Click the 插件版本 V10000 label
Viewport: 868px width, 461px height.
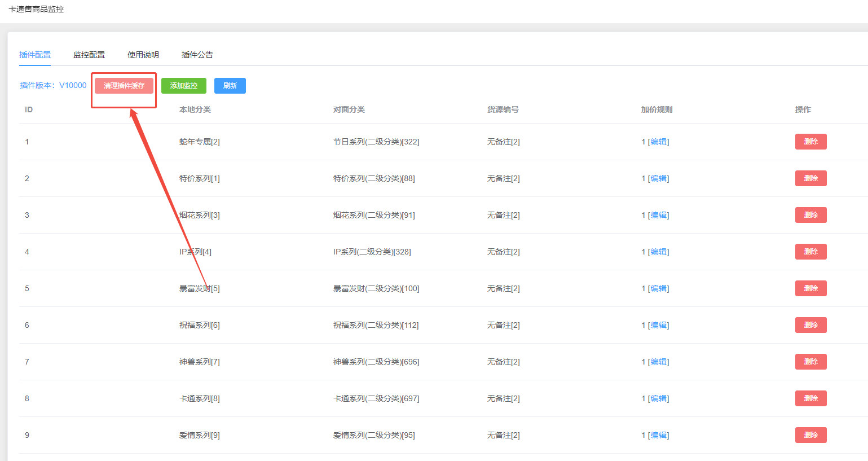point(53,85)
